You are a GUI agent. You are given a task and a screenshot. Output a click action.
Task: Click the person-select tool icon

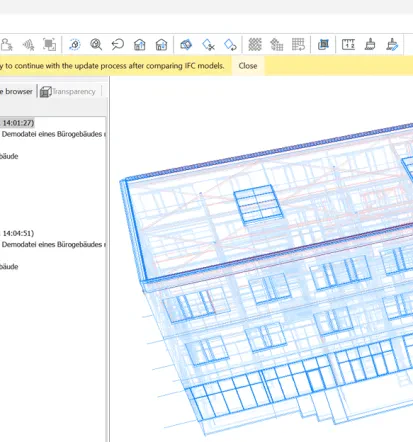[x=6, y=44]
